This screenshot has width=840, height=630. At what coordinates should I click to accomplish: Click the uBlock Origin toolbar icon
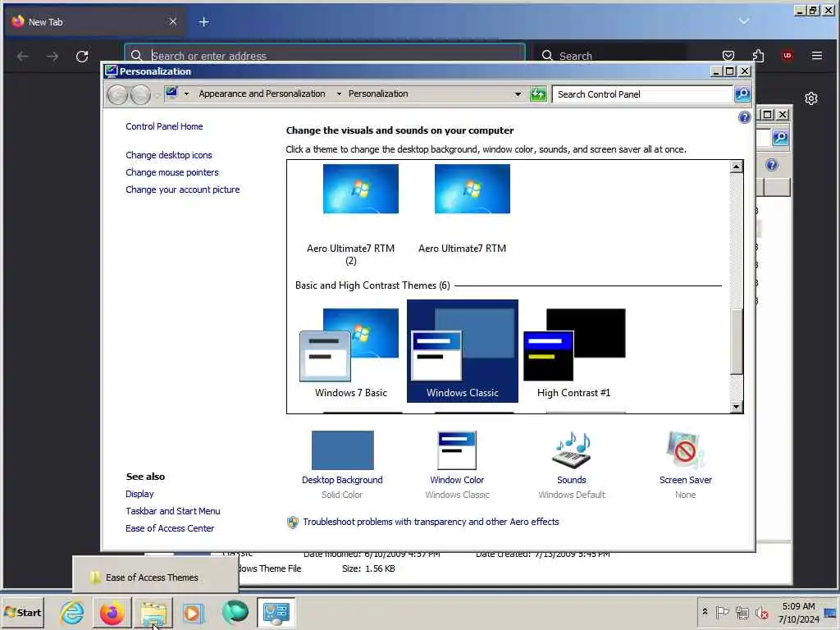(x=787, y=56)
